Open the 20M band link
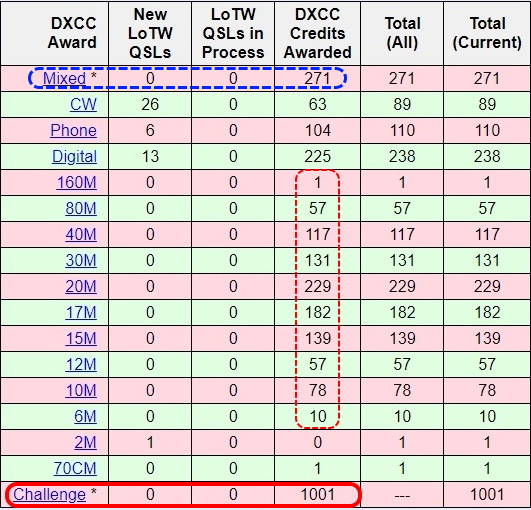531x510 pixels. point(81,286)
